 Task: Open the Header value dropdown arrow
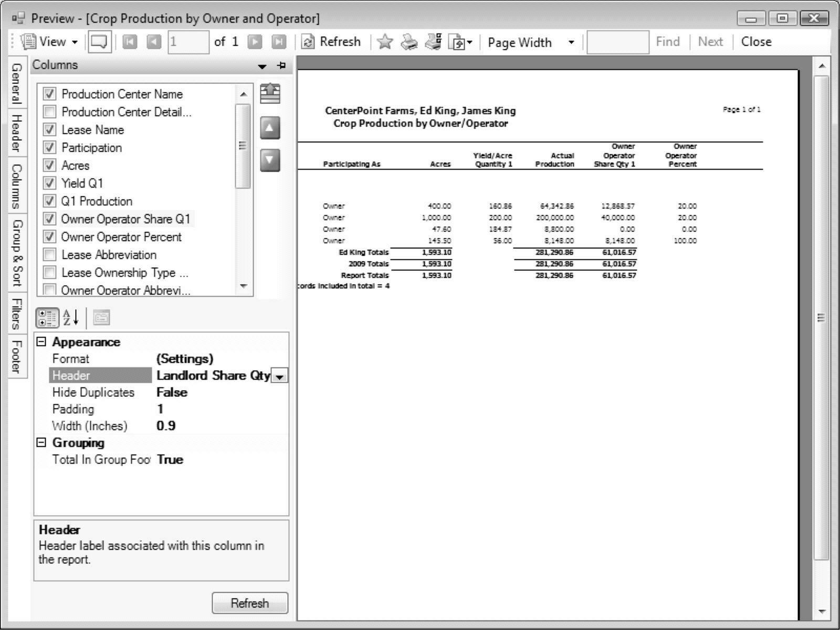(x=279, y=376)
